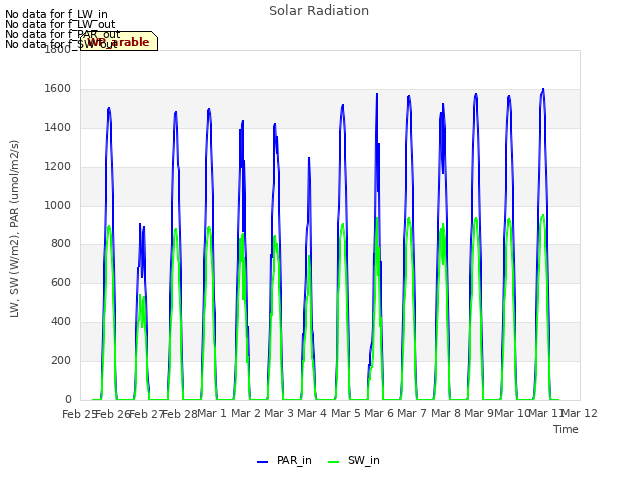The image size is (640, 480).
Task: Click the Feb 28 x-axis date label
Action: 180,414
